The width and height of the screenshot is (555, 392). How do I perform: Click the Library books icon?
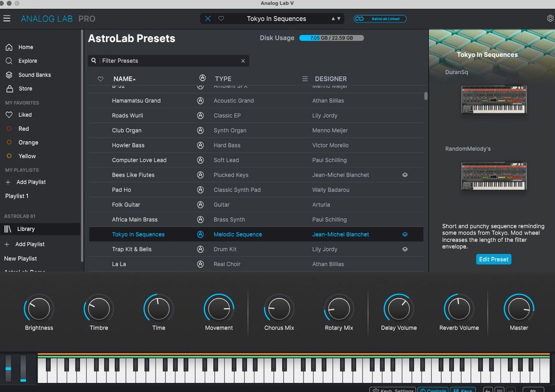tap(8, 229)
